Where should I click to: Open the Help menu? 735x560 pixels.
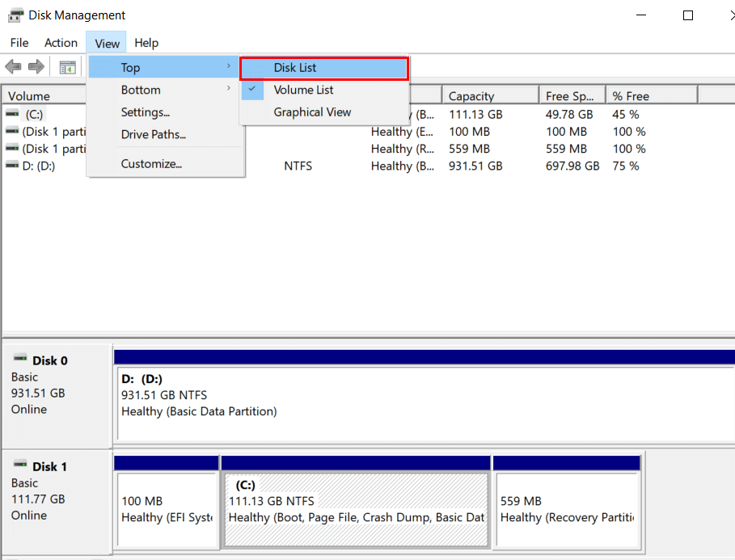tap(146, 43)
